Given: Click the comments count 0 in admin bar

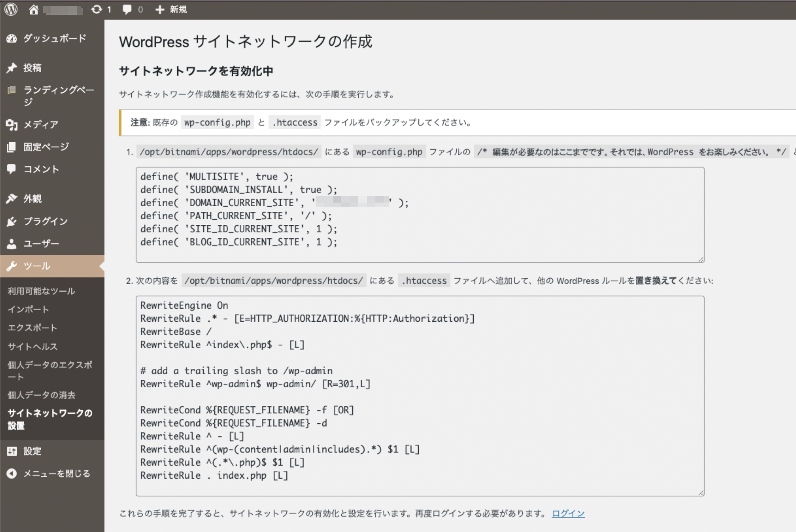Looking at the screenshot, I should [140, 10].
